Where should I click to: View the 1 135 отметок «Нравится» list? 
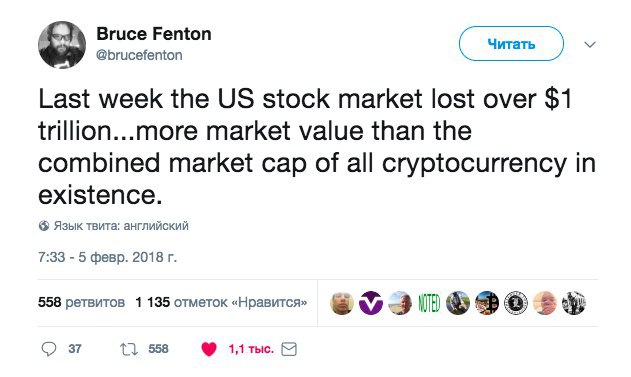tap(221, 302)
